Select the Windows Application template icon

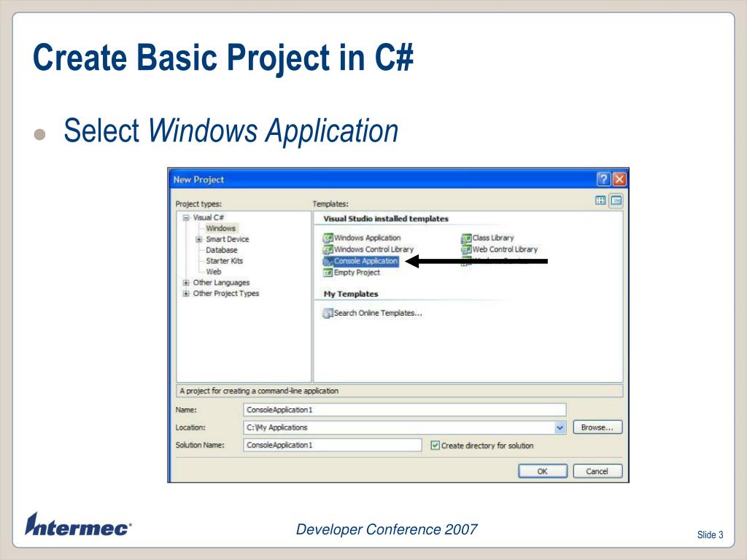(328, 238)
